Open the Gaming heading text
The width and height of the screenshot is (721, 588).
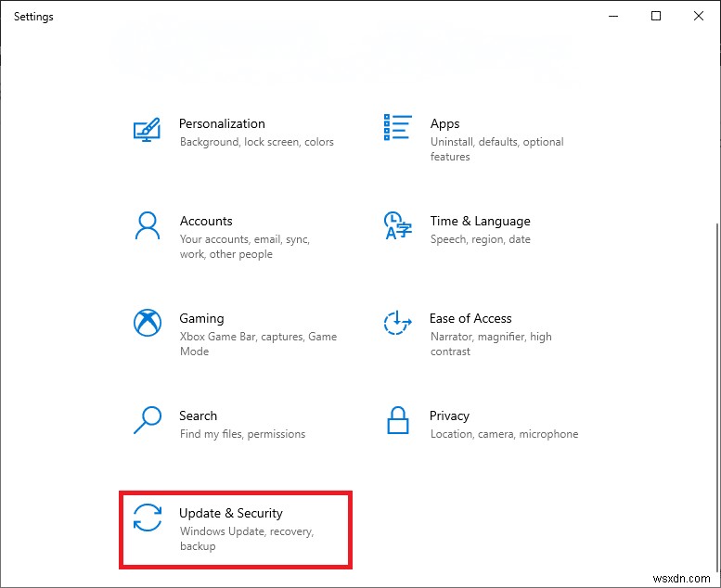coord(201,318)
